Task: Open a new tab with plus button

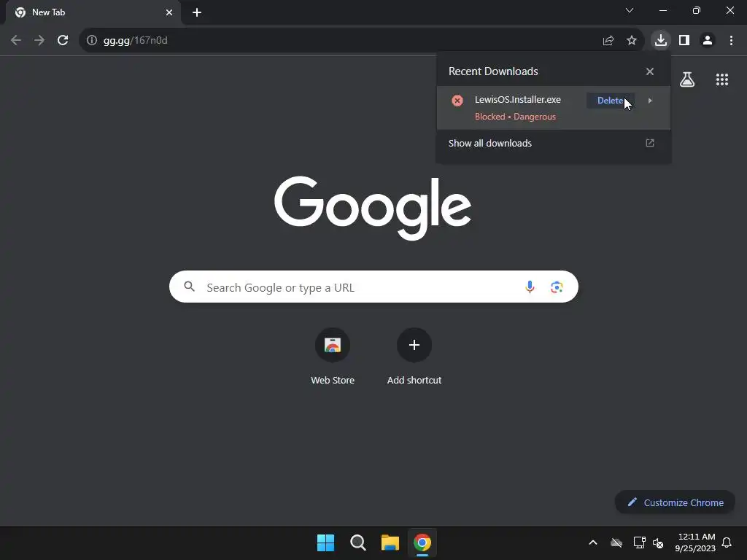Action: click(x=197, y=12)
